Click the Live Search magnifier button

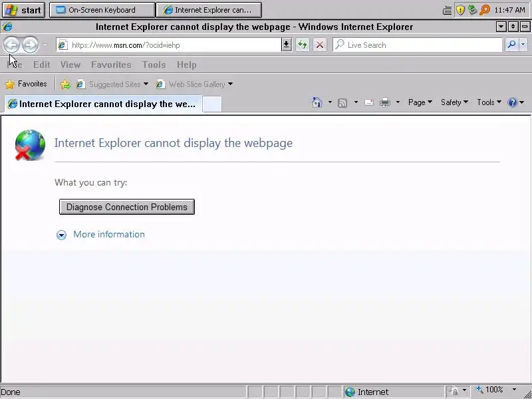click(x=511, y=45)
